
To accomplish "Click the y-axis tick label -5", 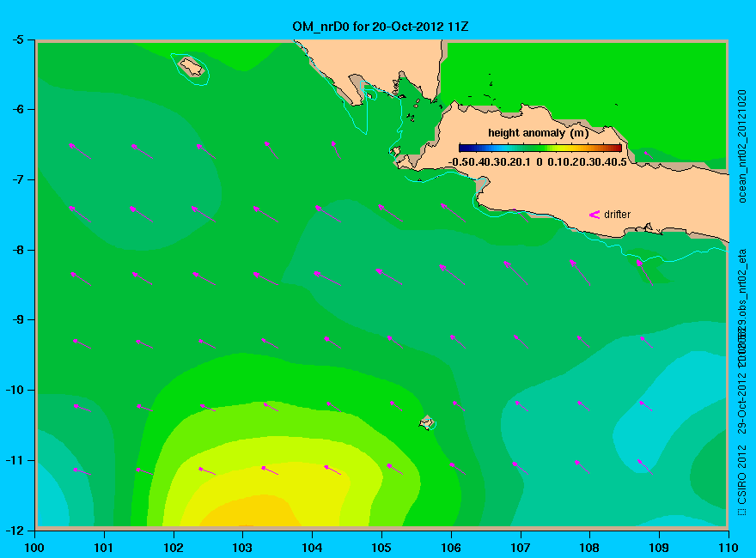I will (x=17, y=39).
